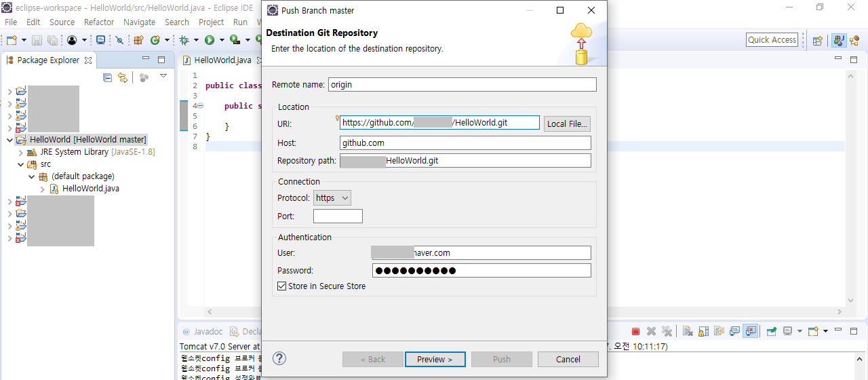The height and width of the screenshot is (380, 868).
Task: Open the Refactor menu
Action: [99, 22]
